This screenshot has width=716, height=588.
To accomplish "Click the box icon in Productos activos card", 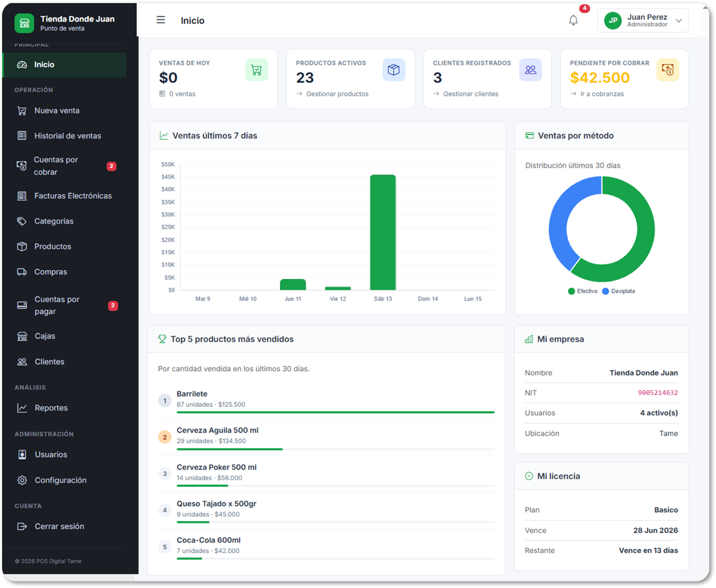I will coord(394,70).
